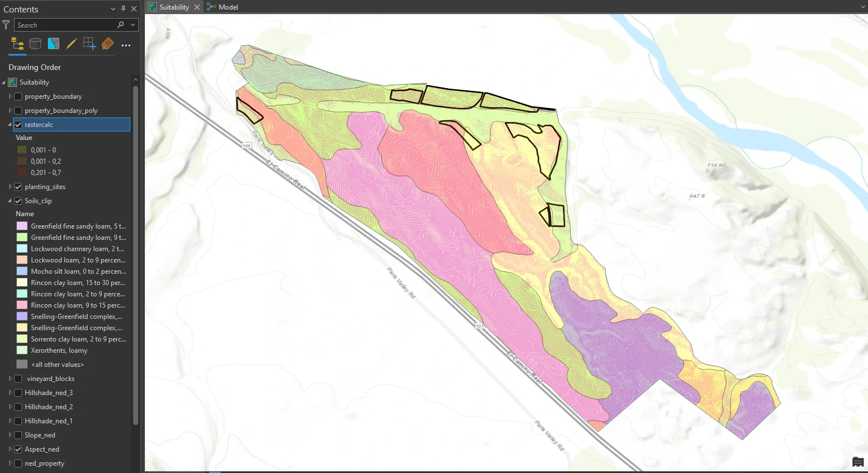Click the Suitability map name in tree
This screenshot has height=473, width=868.
point(34,82)
